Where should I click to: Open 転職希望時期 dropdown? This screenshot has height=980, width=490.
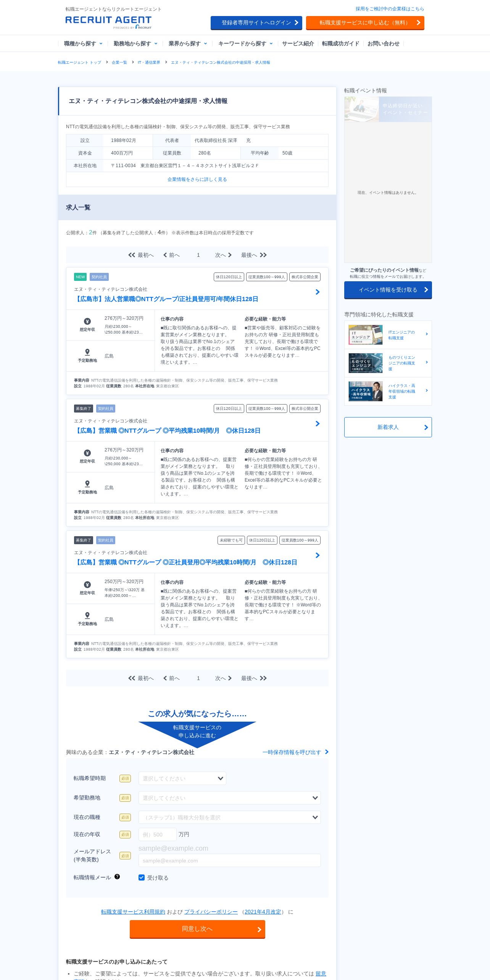pos(182,778)
